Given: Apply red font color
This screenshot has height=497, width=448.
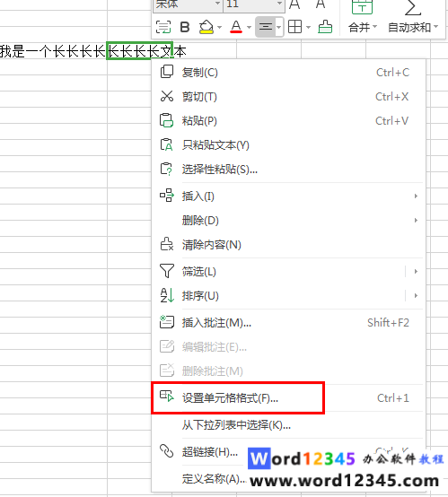Looking at the screenshot, I should pyautogui.click(x=236, y=27).
